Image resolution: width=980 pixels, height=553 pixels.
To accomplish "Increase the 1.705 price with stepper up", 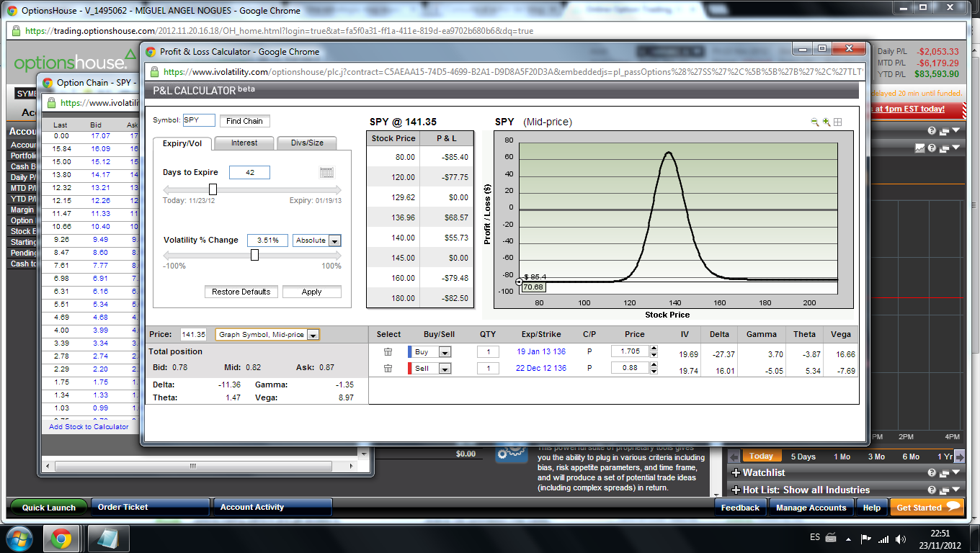I will 654,349.
